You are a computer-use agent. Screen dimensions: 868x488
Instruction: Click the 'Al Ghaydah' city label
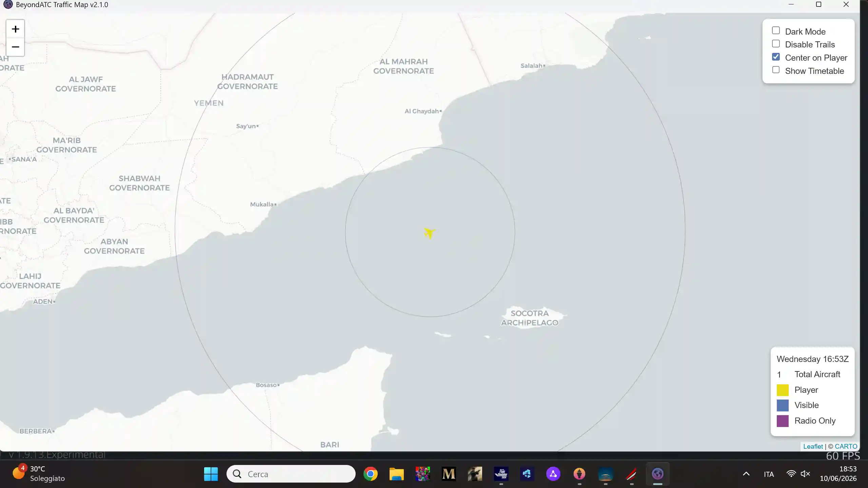coord(421,111)
